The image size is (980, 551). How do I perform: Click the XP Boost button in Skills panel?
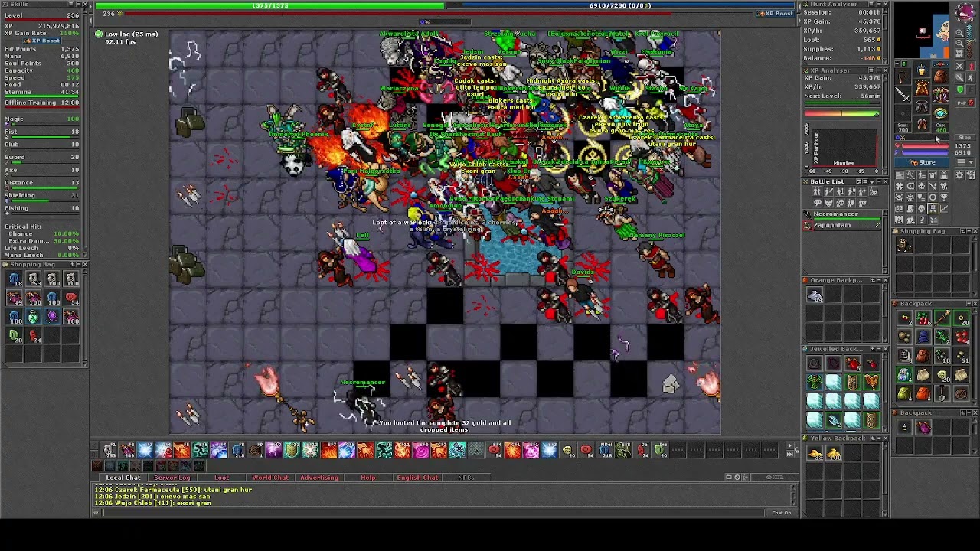[42, 41]
